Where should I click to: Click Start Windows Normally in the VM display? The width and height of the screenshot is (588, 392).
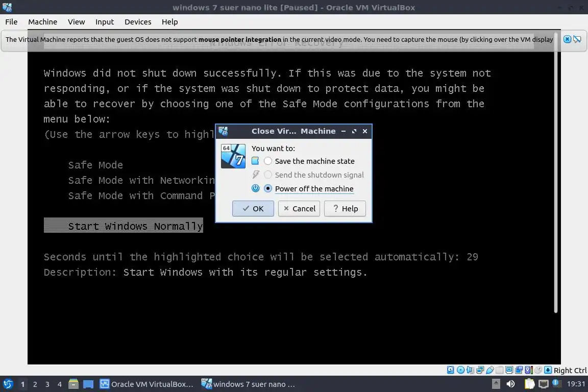tap(124, 226)
